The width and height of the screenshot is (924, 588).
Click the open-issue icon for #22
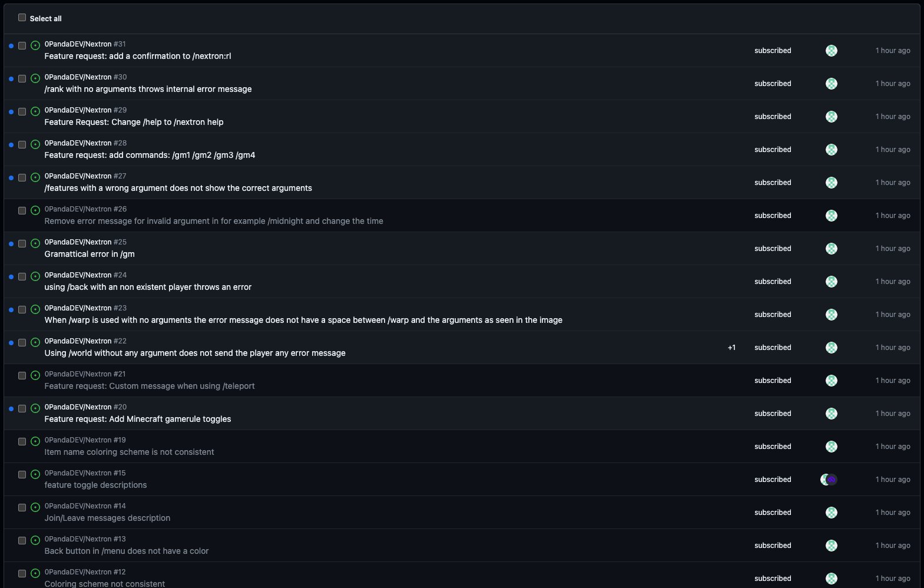(35, 342)
